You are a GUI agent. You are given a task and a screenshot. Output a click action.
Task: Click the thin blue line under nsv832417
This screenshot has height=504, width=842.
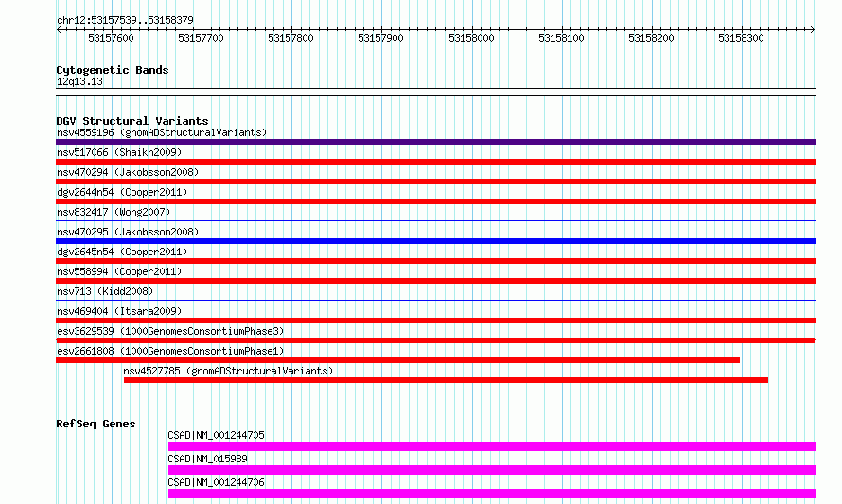pyautogui.click(x=435, y=220)
